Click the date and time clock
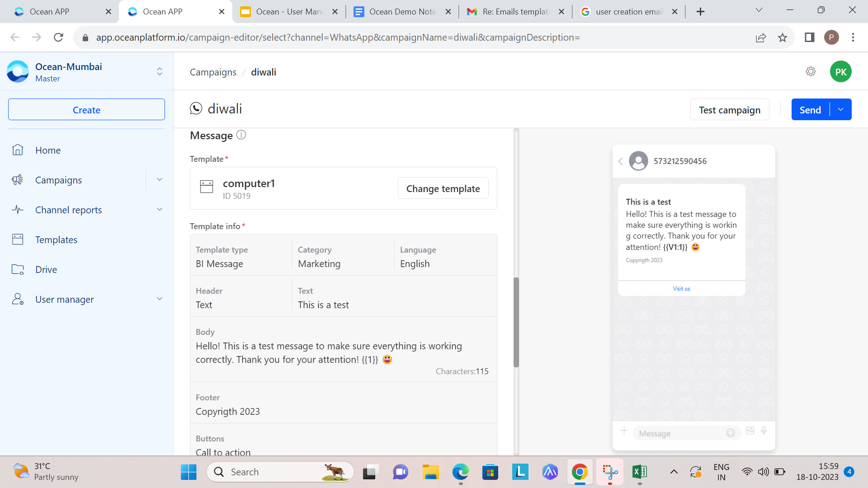This screenshot has height=488, width=868. pos(817,472)
